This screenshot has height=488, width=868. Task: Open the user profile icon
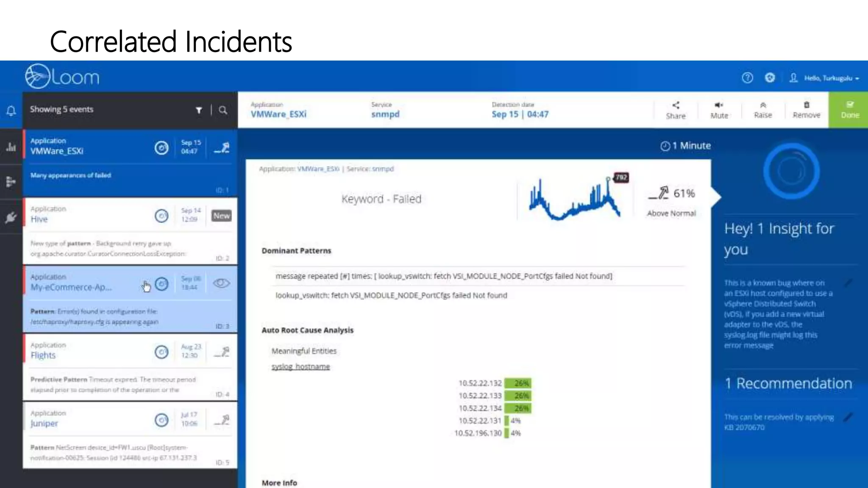[x=793, y=78]
